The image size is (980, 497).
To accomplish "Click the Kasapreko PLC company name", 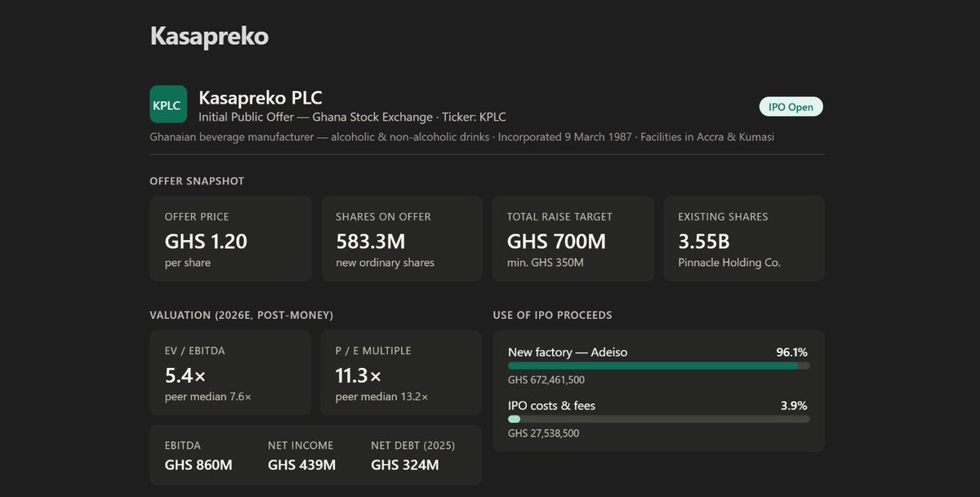I will (261, 98).
